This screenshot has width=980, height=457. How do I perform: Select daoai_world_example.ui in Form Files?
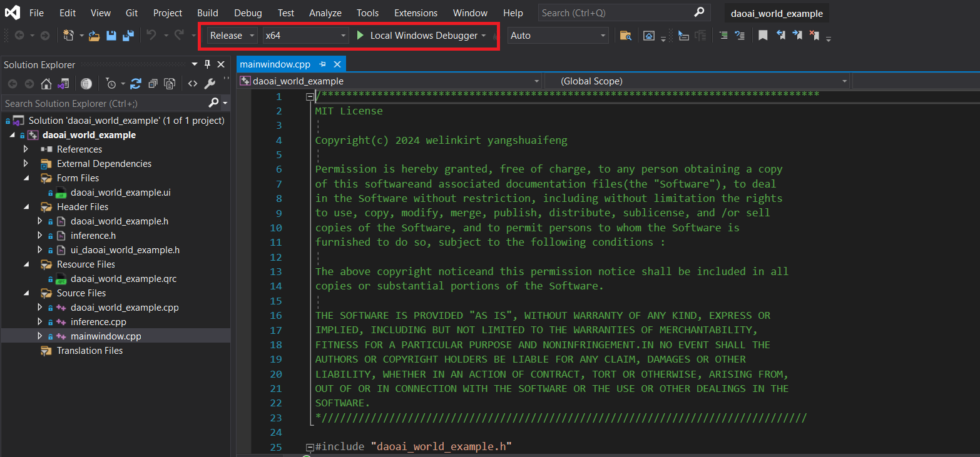tap(120, 193)
